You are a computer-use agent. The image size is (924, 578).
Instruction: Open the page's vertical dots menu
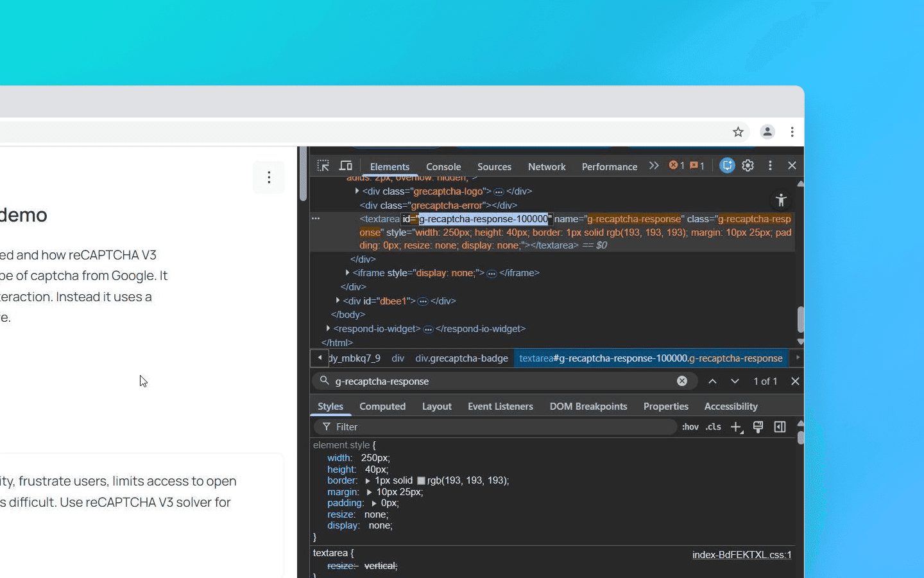tap(269, 177)
